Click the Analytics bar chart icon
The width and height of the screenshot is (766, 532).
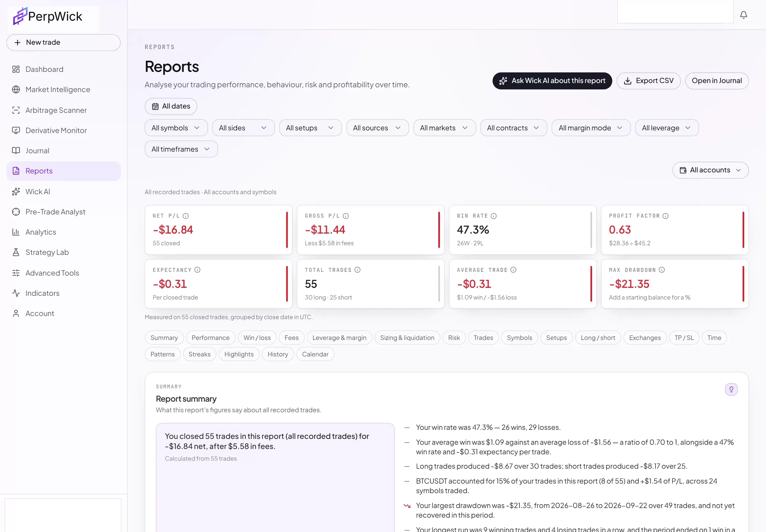[16, 232]
